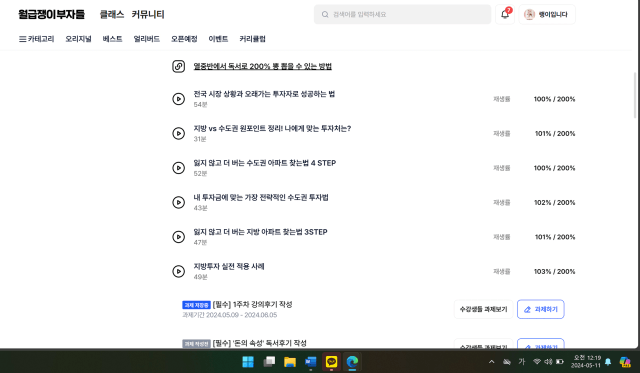The image size is (640, 373).
Task: Click the 102% / 200% progress value
Action: coord(554,202)
